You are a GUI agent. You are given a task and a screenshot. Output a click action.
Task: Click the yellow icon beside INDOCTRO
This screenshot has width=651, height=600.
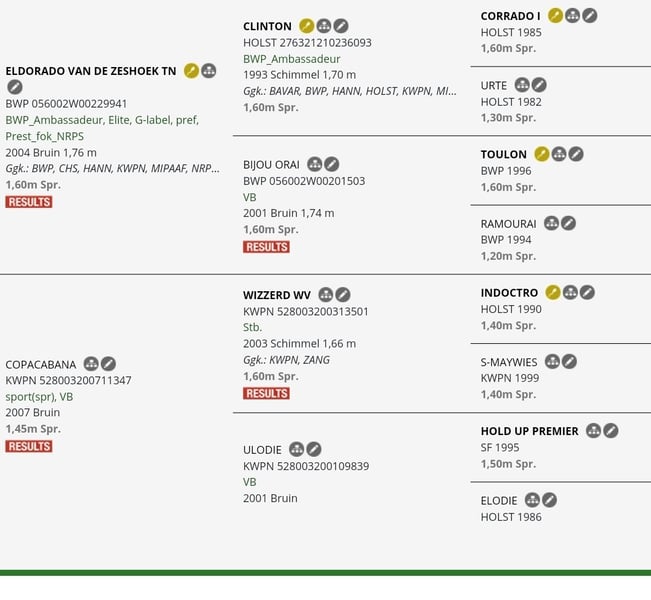tap(553, 293)
